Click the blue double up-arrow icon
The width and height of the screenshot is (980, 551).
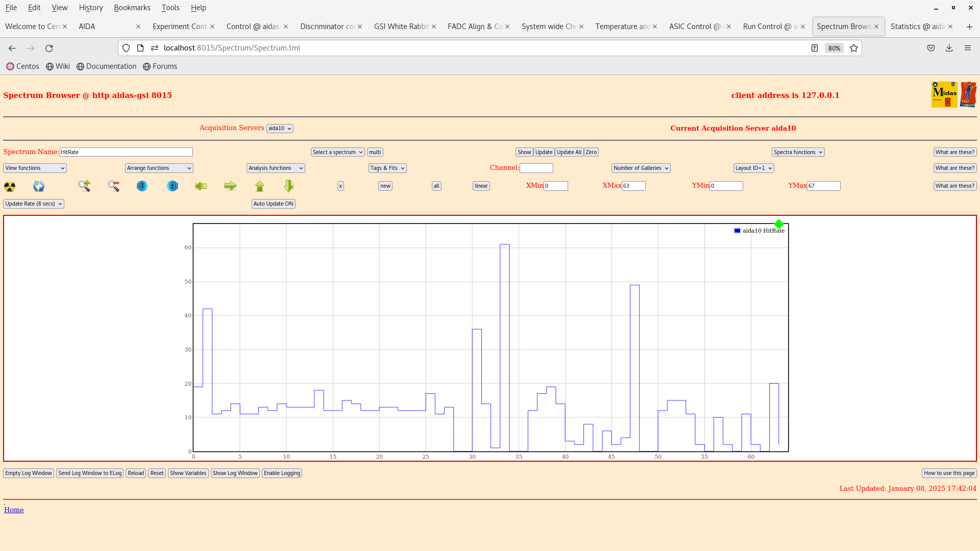(173, 186)
